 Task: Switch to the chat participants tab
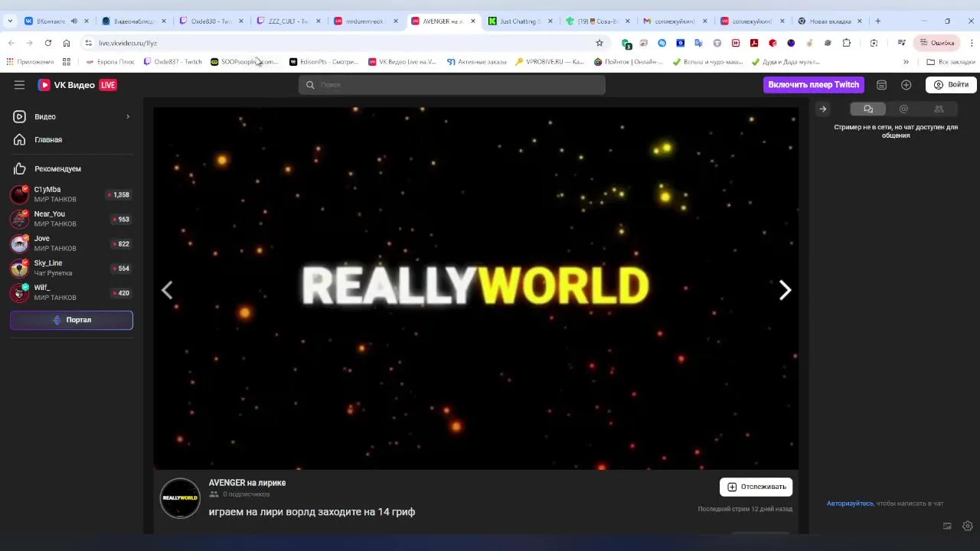[x=939, y=109]
